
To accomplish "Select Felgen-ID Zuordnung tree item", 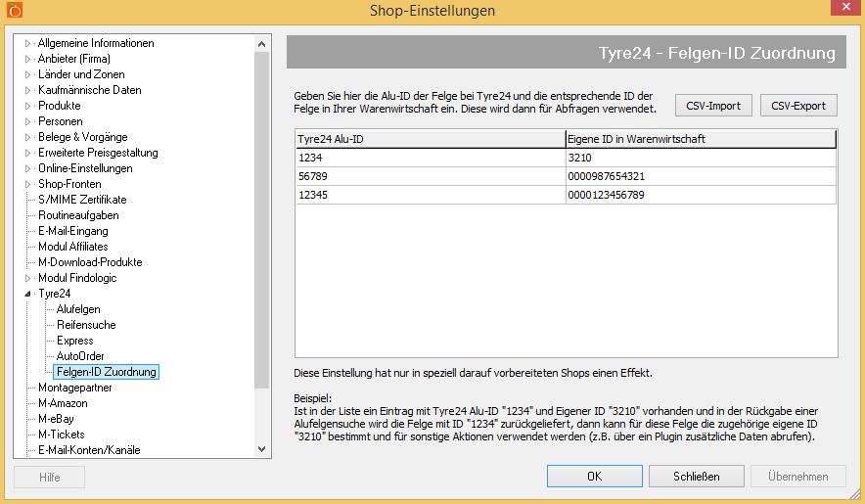I will point(106,372).
